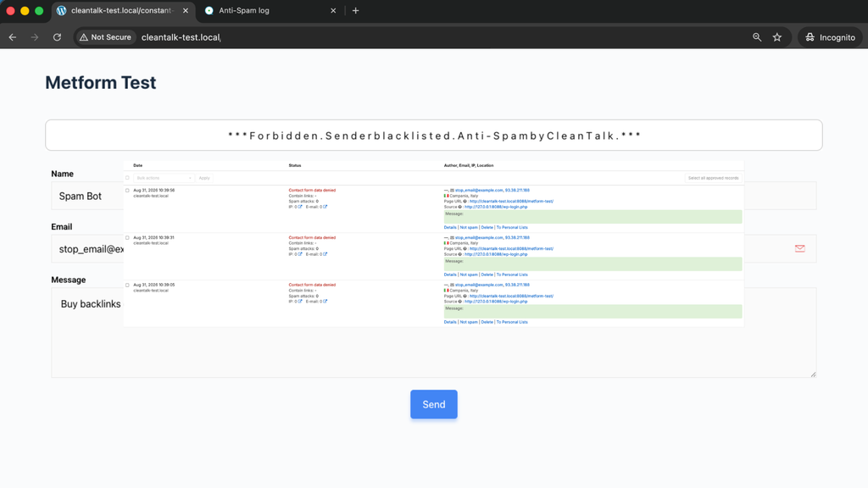
Task: Go back to the previous page
Action: (12, 37)
